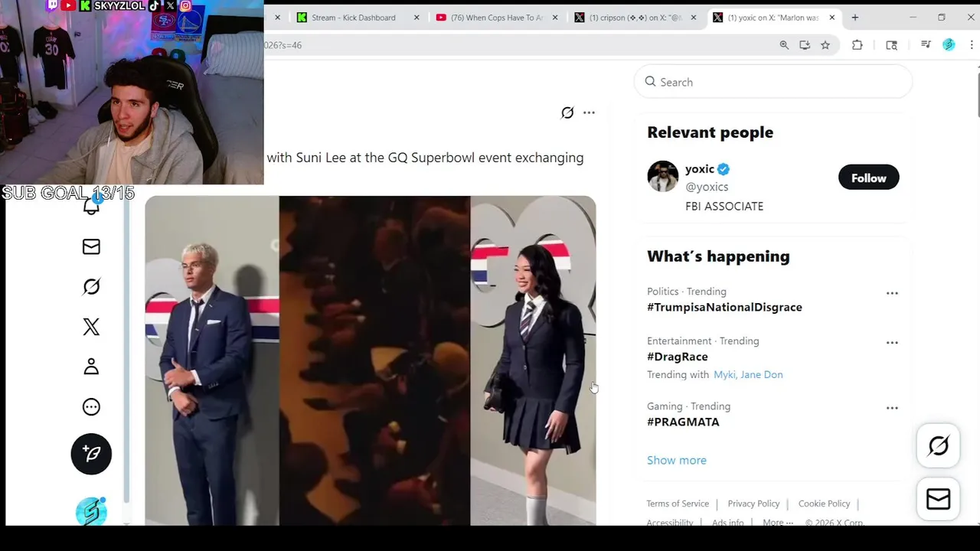The height and width of the screenshot is (551, 980).
Task: Open post options three-dot menu
Action: tap(589, 112)
